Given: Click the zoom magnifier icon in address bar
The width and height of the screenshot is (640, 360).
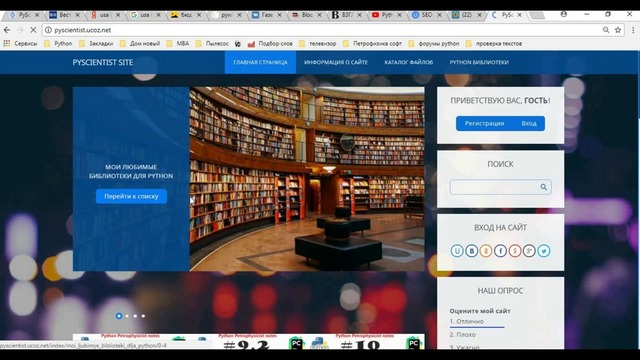Looking at the screenshot, I should 606,30.
